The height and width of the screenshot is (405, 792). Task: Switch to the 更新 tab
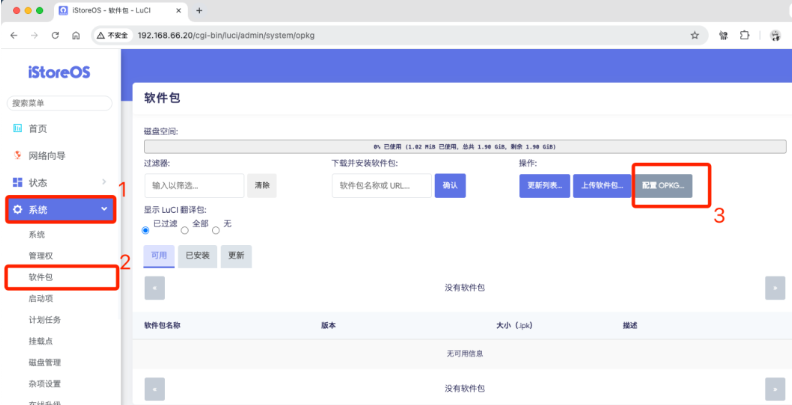[236, 255]
